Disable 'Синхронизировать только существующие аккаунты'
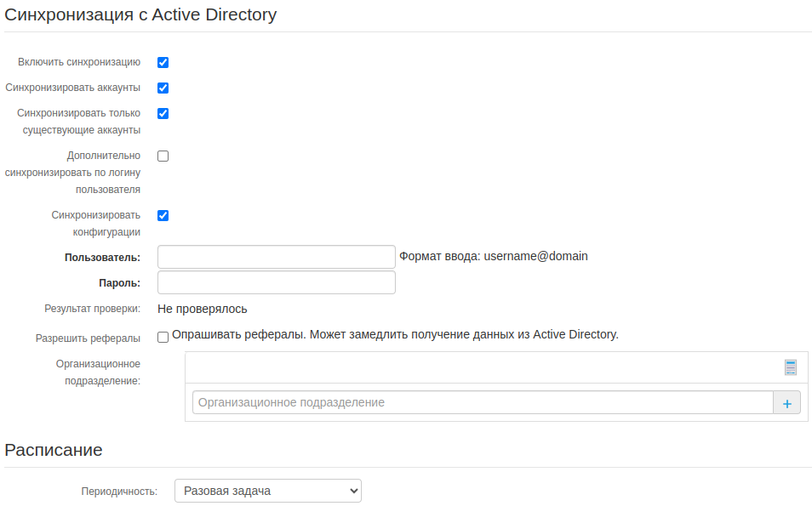The height and width of the screenshot is (506, 812). coord(163,113)
